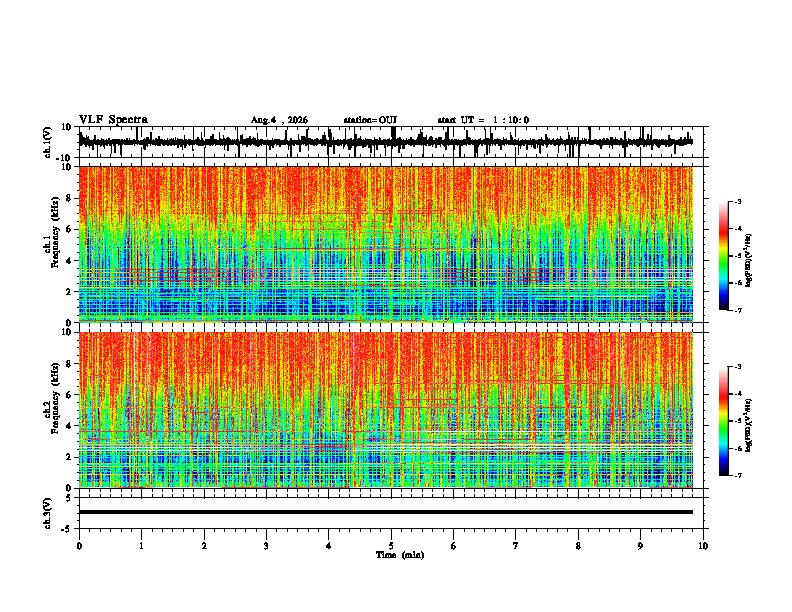Click the start UT time text
Screen dimensions: 792x612
(483, 120)
